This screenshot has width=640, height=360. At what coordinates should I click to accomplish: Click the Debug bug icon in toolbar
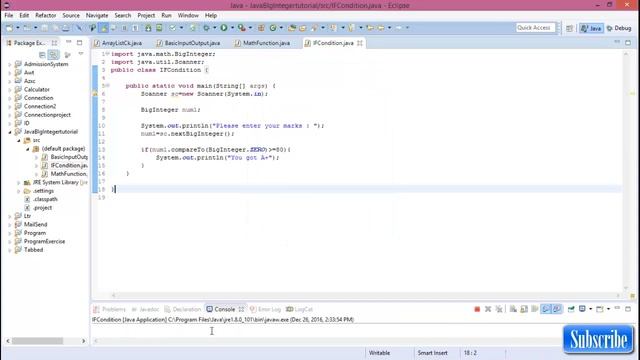[x=206, y=28]
